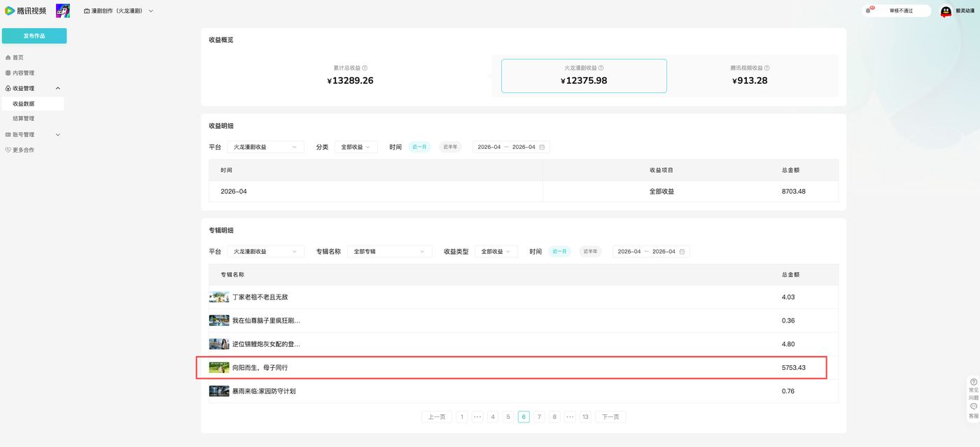This screenshot has height=447, width=980.
Task: Click help icon beside 火龙漫剧收益
Action: coord(601,68)
